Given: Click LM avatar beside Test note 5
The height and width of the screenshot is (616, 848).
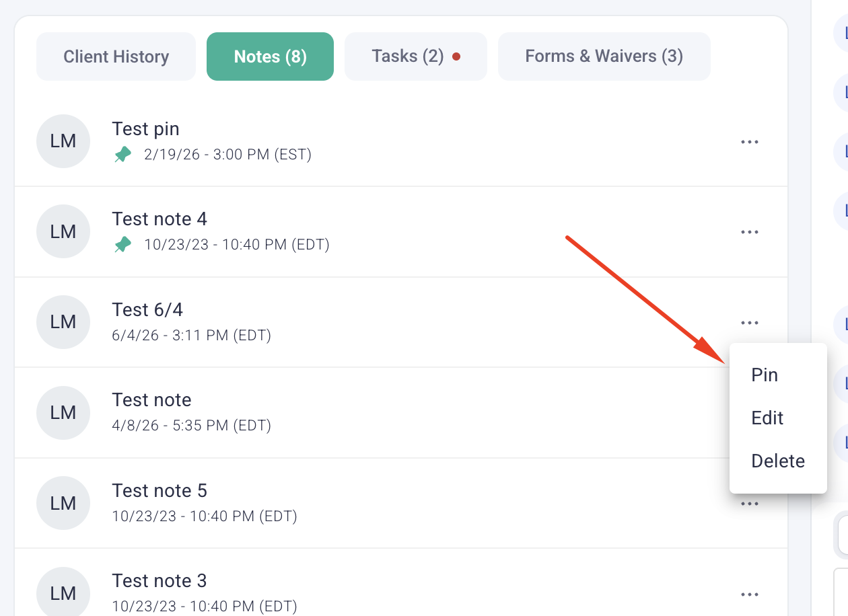Looking at the screenshot, I should 63,503.
